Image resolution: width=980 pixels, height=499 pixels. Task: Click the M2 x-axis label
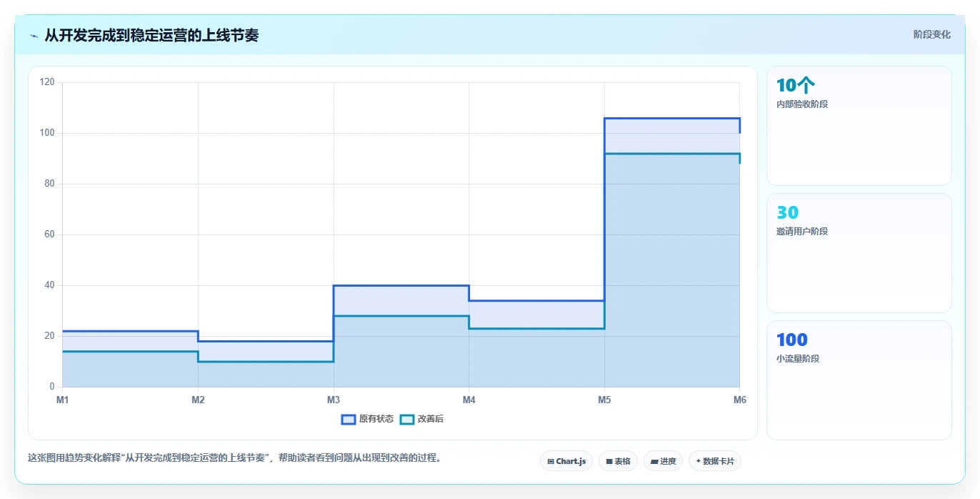coord(198,400)
